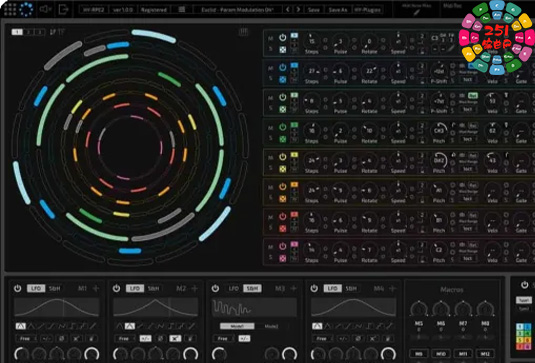Toggle M3 modulator power button
This screenshot has height=363, width=535.
(x=215, y=289)
